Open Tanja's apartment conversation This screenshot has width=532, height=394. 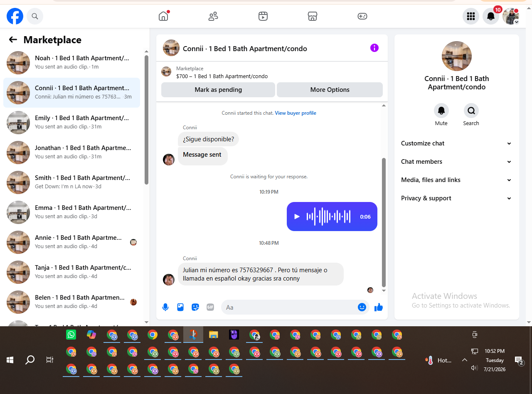72,272
